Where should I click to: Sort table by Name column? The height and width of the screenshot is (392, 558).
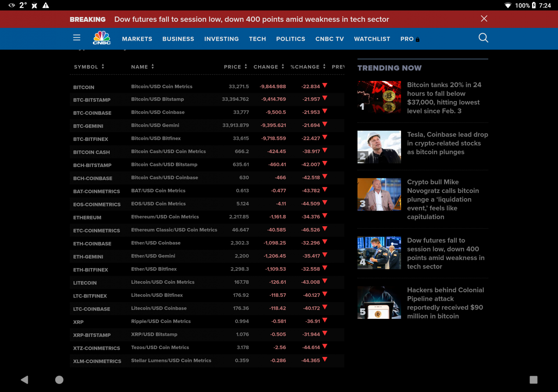[x=142, y=67]
